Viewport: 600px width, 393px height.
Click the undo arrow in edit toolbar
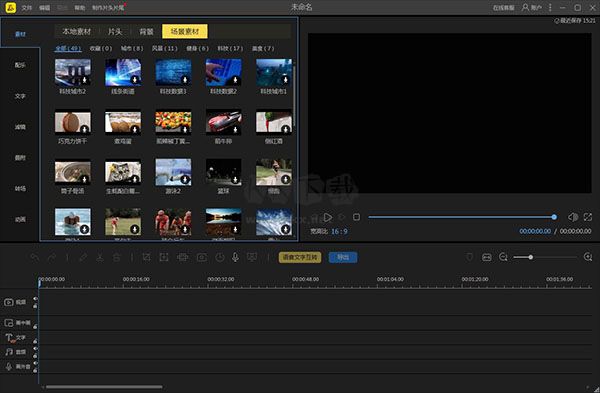pos(35,258)
